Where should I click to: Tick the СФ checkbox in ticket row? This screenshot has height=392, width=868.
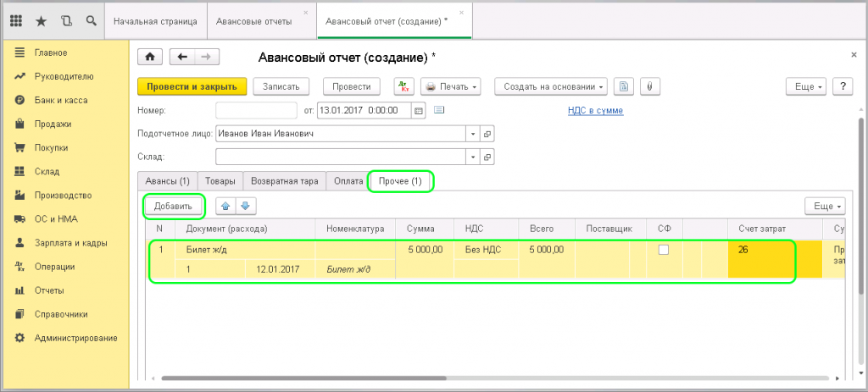coord(664,250)
